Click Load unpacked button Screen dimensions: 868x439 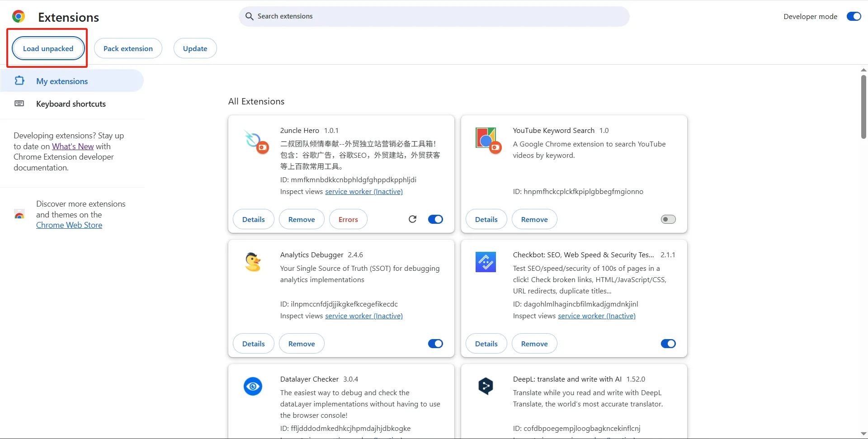[x=48, y=48]
